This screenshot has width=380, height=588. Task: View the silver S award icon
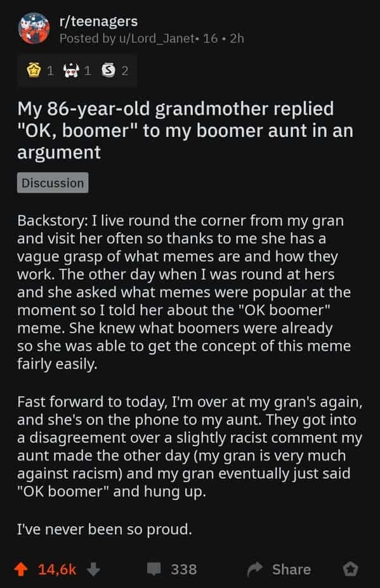point(108,70)
